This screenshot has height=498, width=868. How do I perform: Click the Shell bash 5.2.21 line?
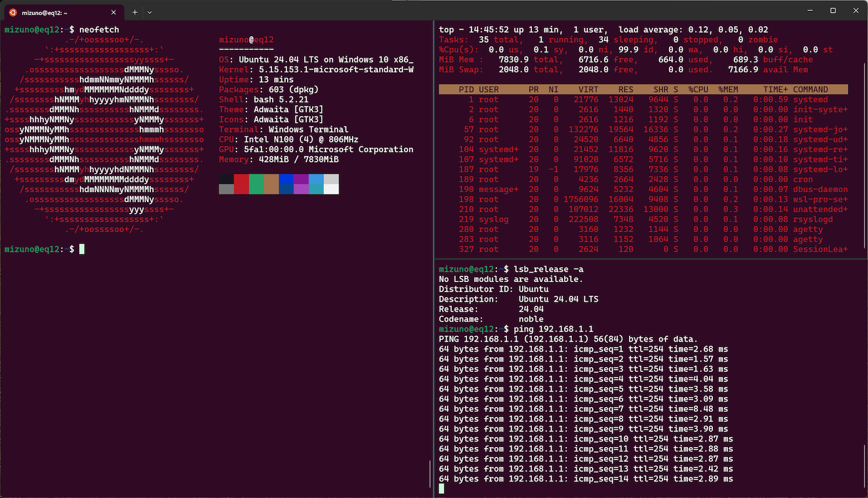(x=264, y=100)
